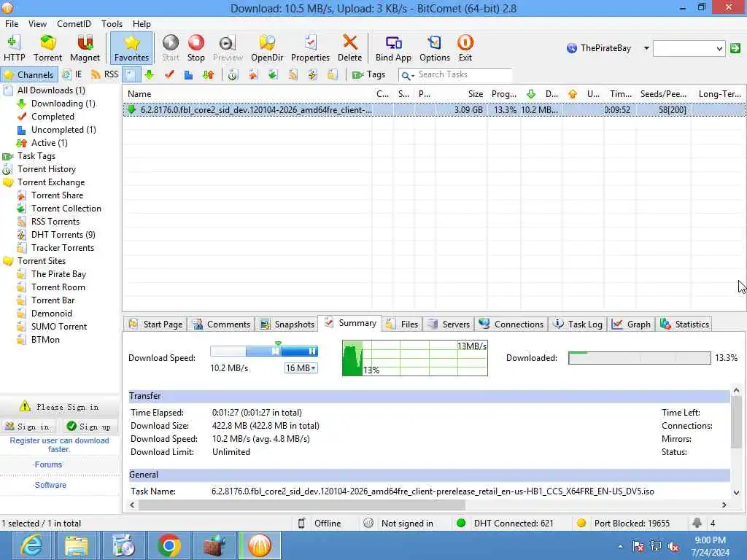Stop the selected task

point(196,48)
